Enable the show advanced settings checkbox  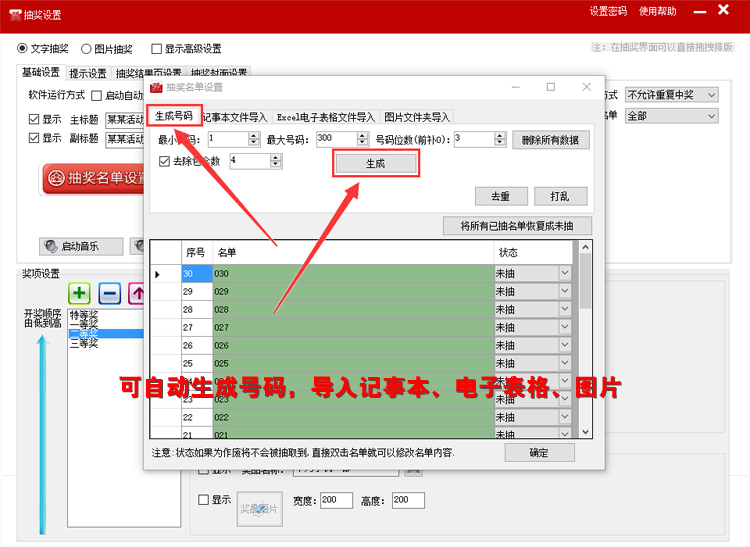click(x=157, y=49)
